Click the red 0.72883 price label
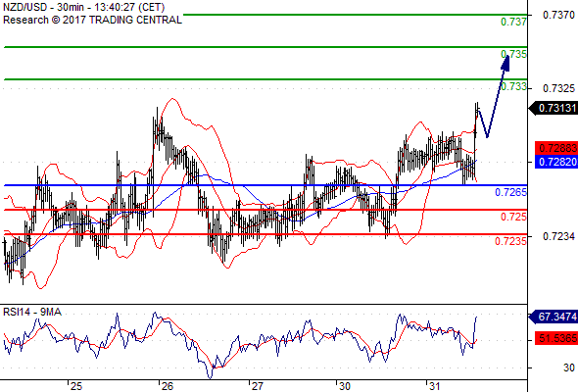Screen dimensions: 578x392 (556, 148)
